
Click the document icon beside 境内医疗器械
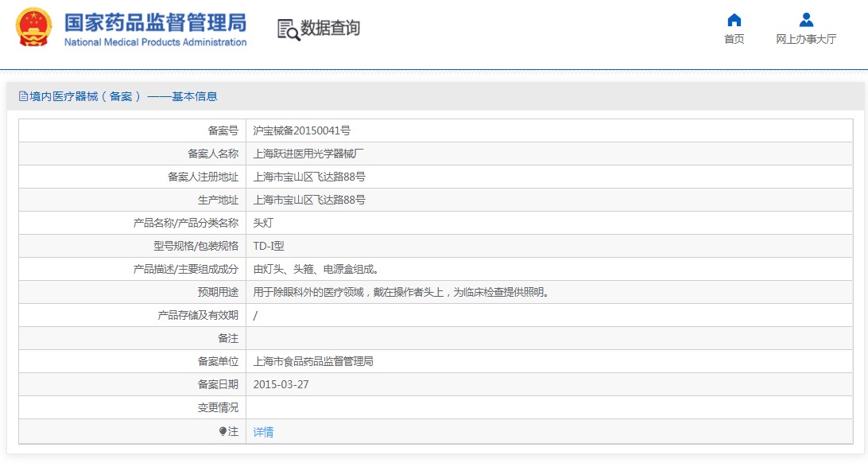click(x=23, y=96)
